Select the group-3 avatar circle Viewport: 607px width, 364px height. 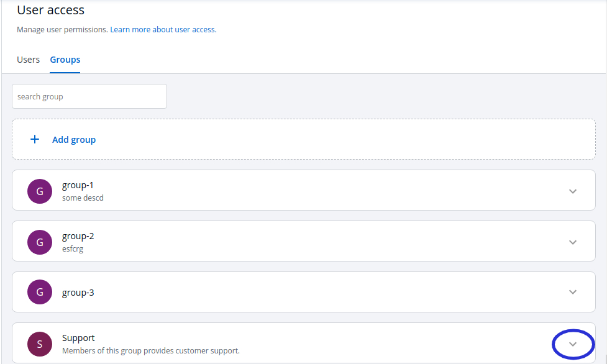point(40,292)
